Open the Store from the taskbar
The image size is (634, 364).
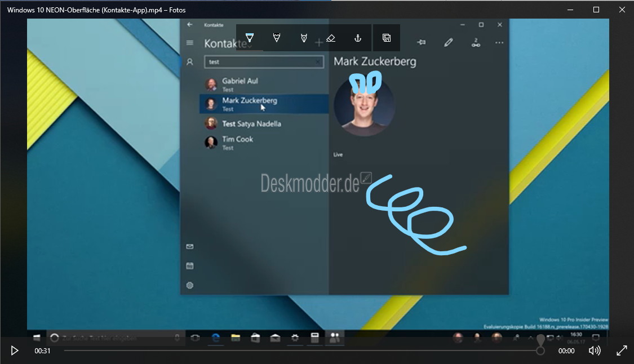click(255, 338)
